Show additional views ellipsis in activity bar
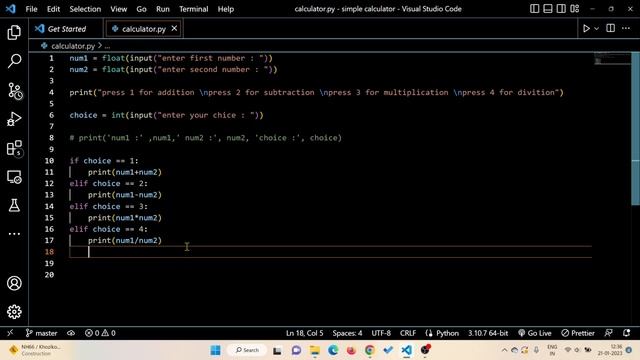This screenshot has height=360, width=640. 14,234
